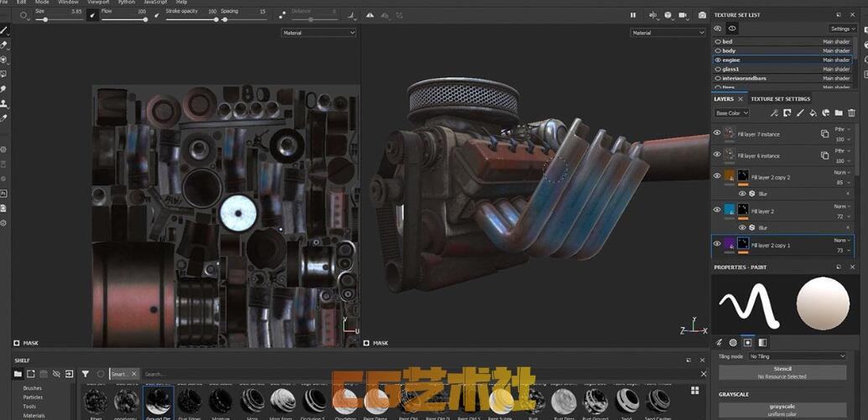This screenshot has width=868, height=420.
Task: Add a folder in Layers panel
Action: pos(839,113)
